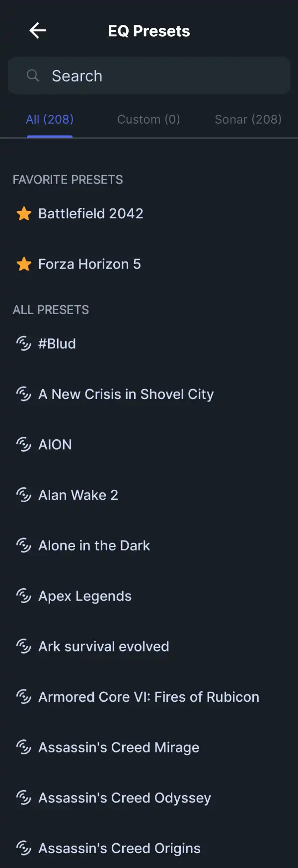The height and width of the screenshot is (868, 298).
Task: Click the Sonar icon beside Alan Wake 2
Action: (x=24, y=495)
